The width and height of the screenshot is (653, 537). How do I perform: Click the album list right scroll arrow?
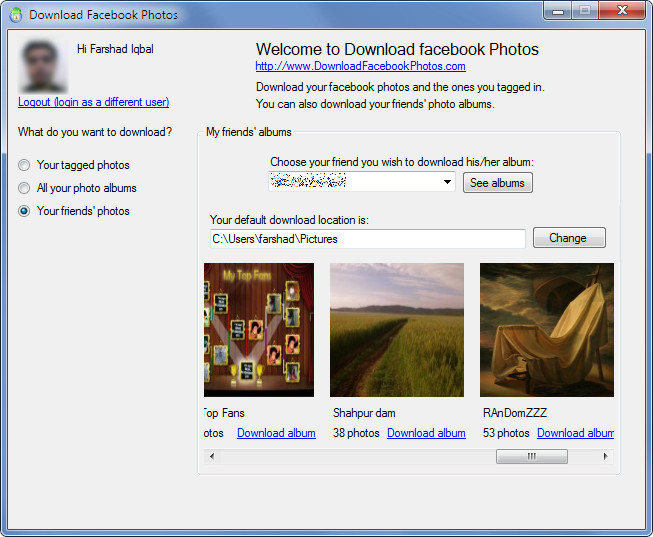pyautogui.click(x=606, y=456)
